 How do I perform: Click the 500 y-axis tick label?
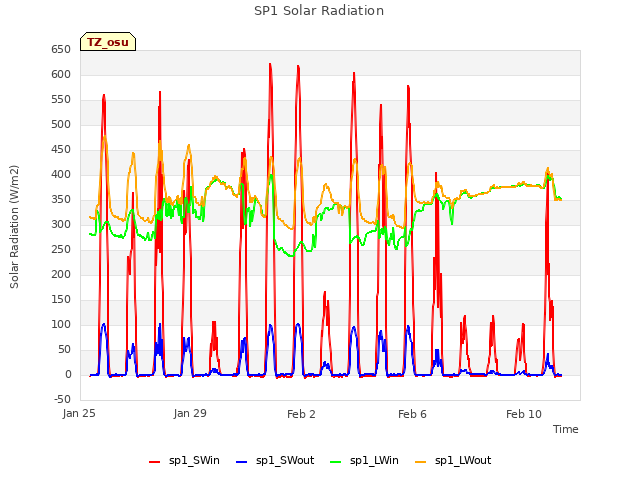[61, 124]
